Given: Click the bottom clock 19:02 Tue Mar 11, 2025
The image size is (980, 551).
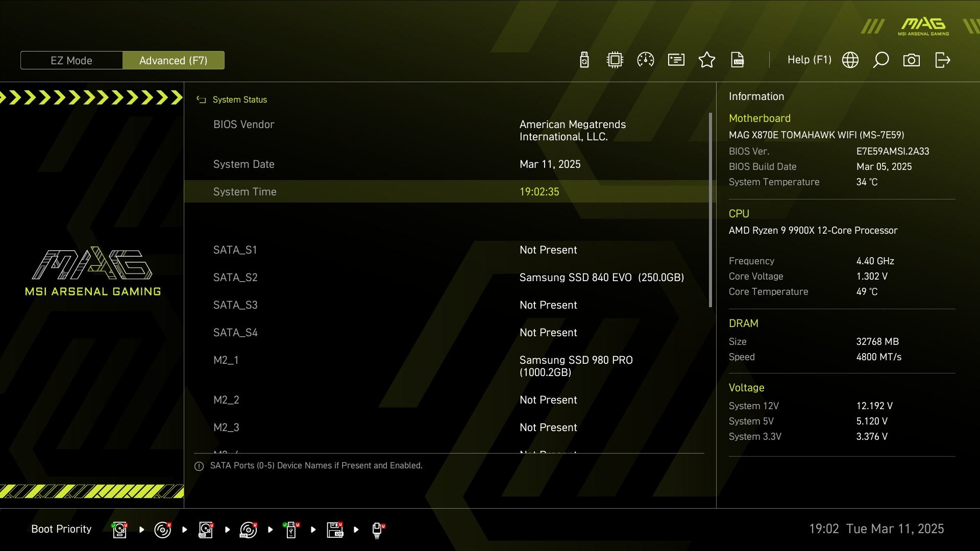Looking at the screenshot, I should [876, 529].
